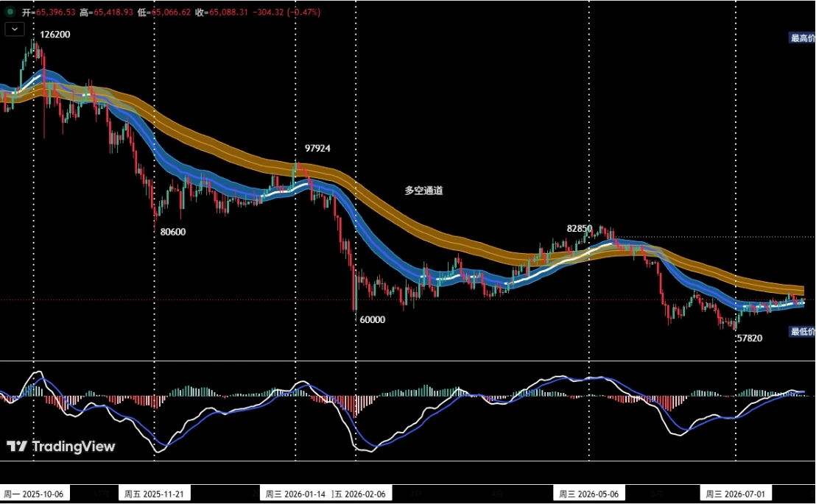The height and width of the screenshot is (504, 816).
Task: Expand the indicator legend chevron
Action: 15,29
